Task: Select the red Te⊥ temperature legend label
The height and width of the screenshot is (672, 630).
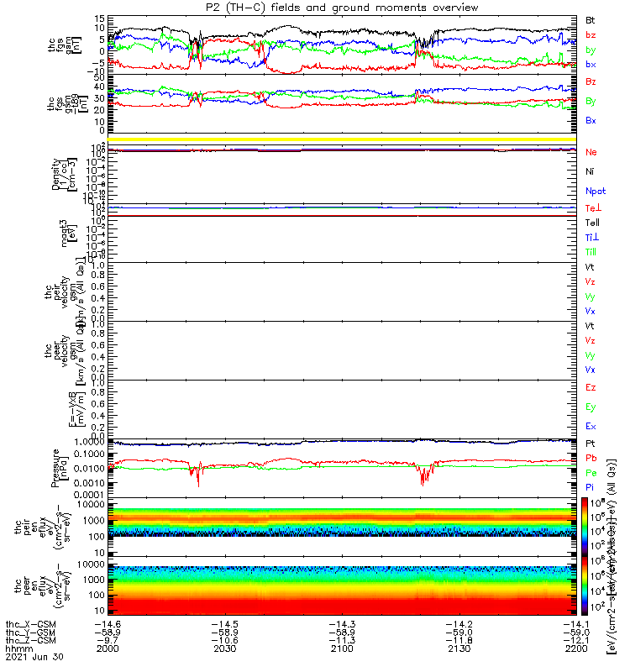Action: 594,207
